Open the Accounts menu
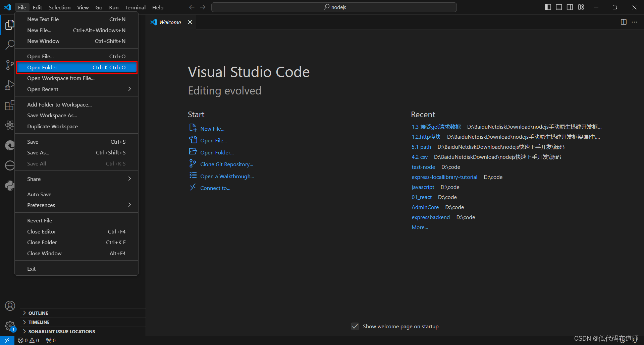644x345 pixels. 10,306
